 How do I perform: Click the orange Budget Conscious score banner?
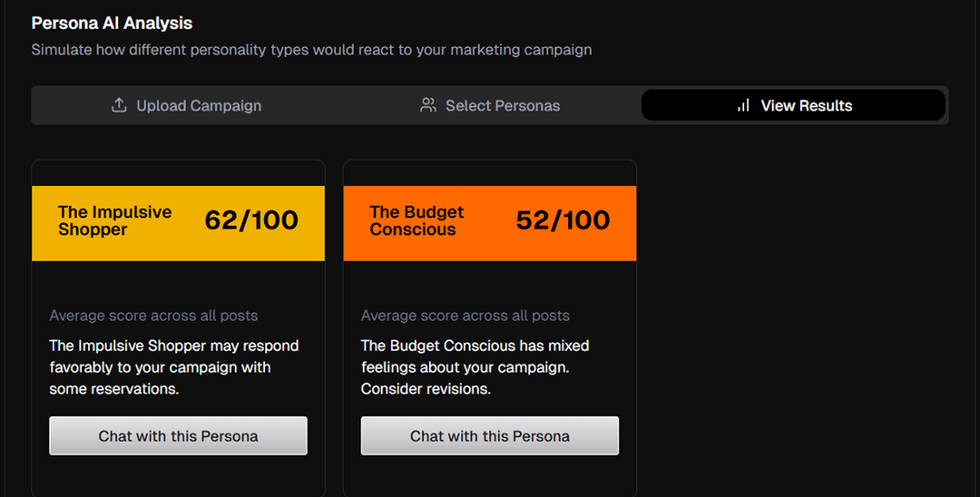[x=490, y=223]
